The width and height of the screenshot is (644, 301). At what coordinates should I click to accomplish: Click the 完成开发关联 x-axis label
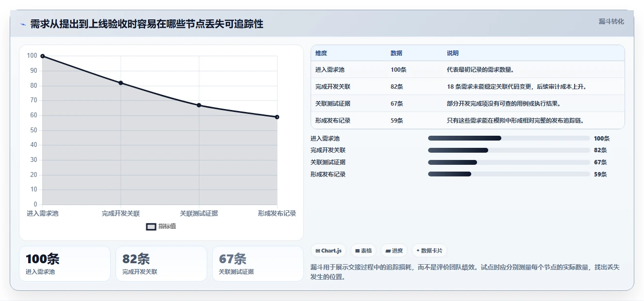pos(121,213)
